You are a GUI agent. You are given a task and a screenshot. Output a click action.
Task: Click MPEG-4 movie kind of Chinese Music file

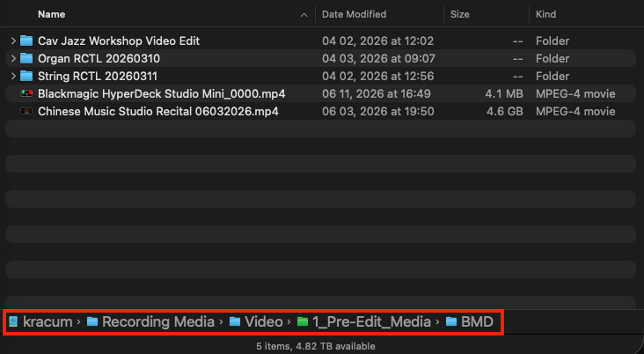(x=575, y=112)
